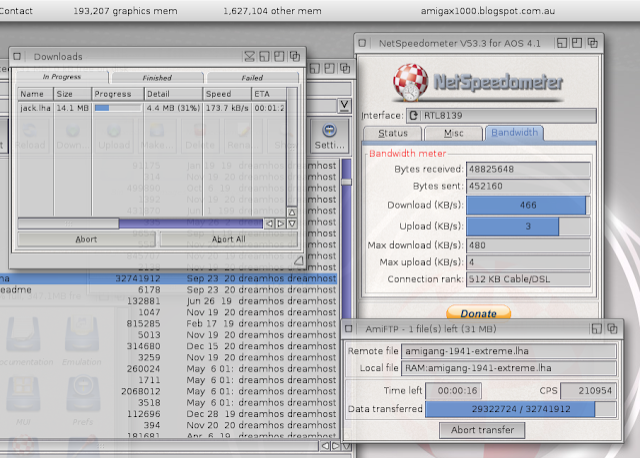Click the Bytes received field
This screenshot has height=458, width=640.
click(528, 169)
